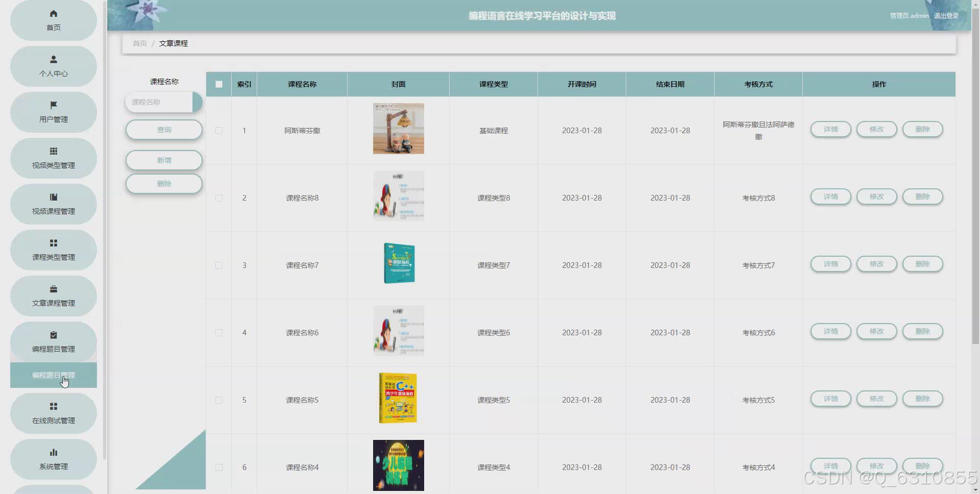Check the checkbox for 课程名称8

click(x=219, y=198)
